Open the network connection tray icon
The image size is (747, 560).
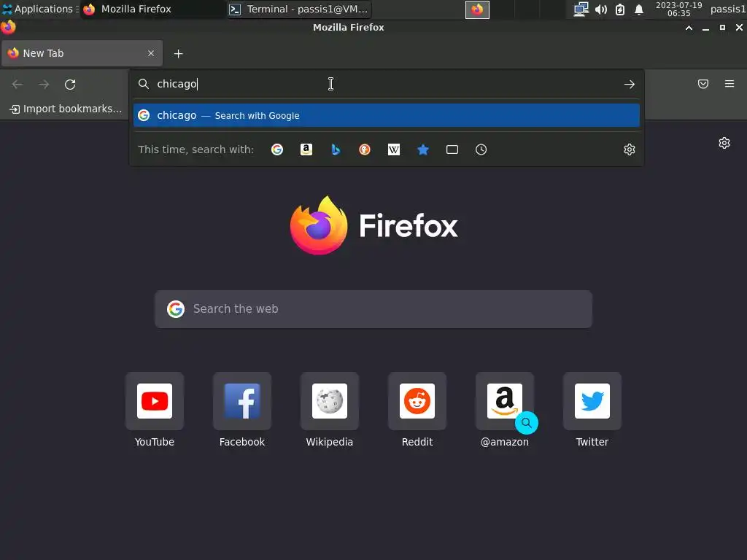[581, 9]
